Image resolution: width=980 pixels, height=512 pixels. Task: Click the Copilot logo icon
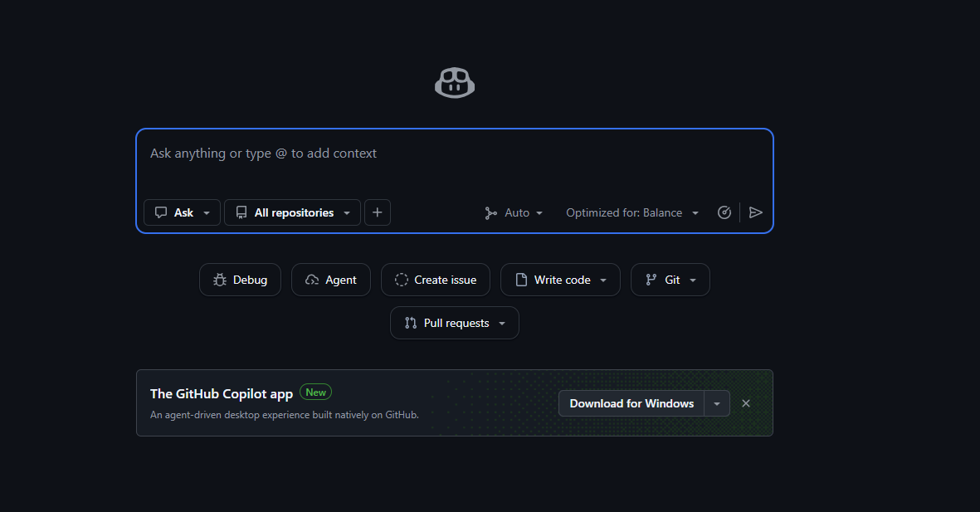coord(455,82)
